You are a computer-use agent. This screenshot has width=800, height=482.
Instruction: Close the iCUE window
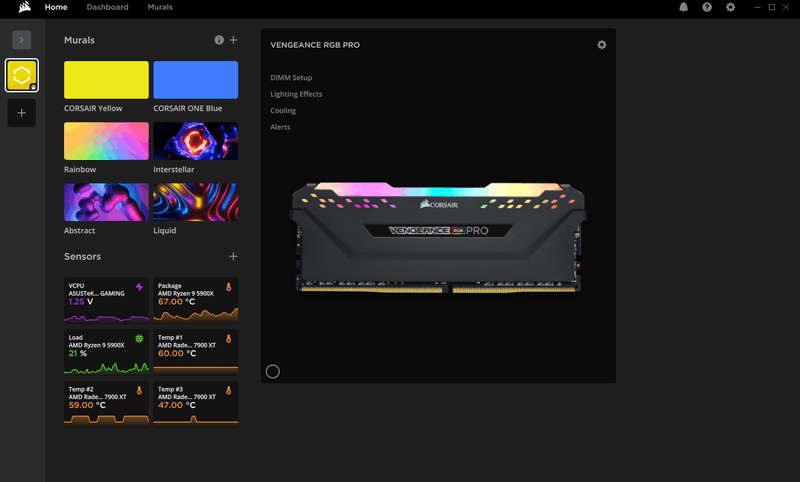tap(786, 7)
